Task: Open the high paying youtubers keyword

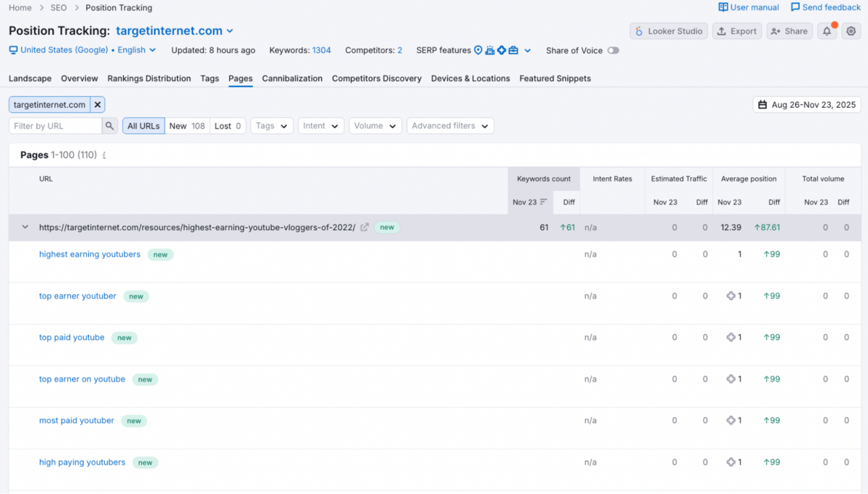Action: pos(82,462)
